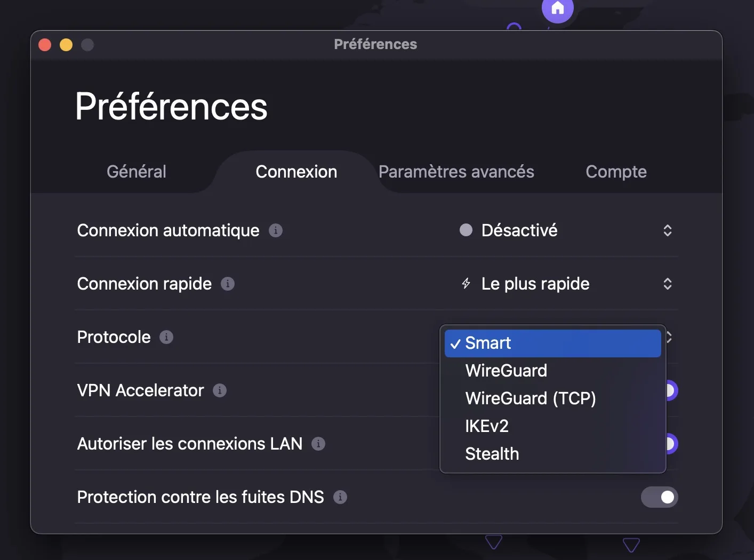Expand Connexion rapide dropdown arrows
This screenshot has height=560, width=754.
667,284
